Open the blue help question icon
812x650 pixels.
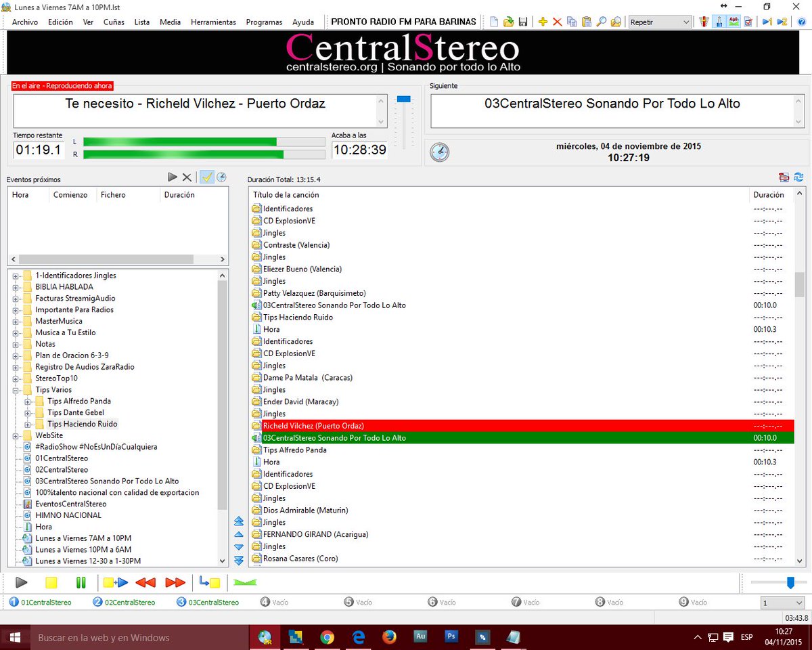point(801,22)
